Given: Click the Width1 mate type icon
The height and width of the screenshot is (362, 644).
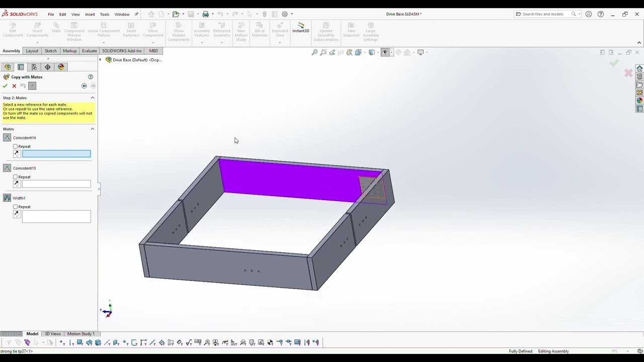Looking at the screenshot, I should click(x=7, y=198).
